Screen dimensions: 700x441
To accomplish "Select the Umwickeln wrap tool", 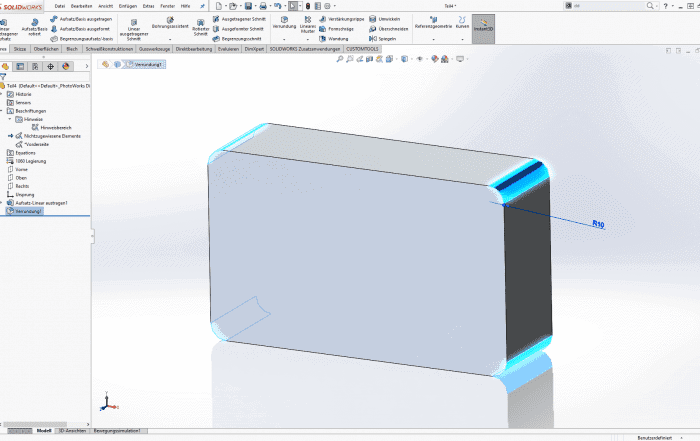I will click(x=385, y=19).
